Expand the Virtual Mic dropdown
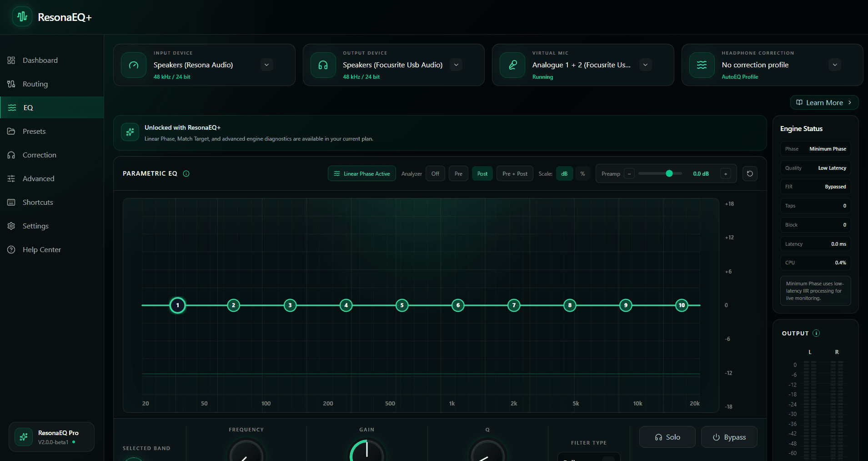The width and height of the screenshot is (868, 461). pos(645,65)
